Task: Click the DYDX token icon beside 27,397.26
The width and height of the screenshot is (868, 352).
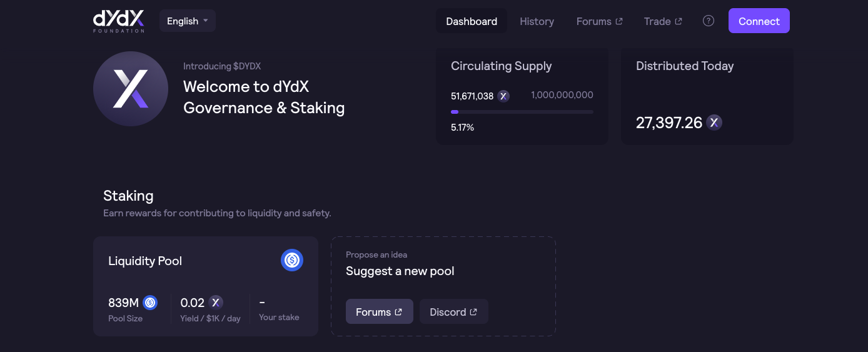Action: point(714,123)
